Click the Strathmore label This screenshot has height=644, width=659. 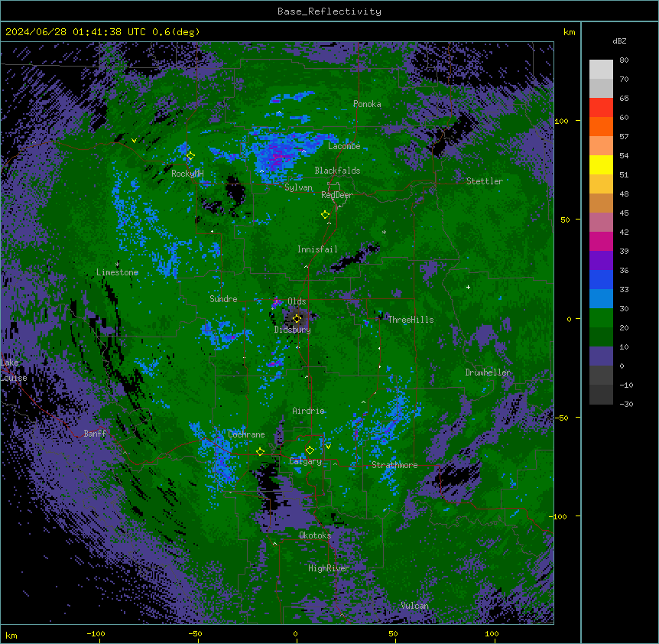coord(394,465)
